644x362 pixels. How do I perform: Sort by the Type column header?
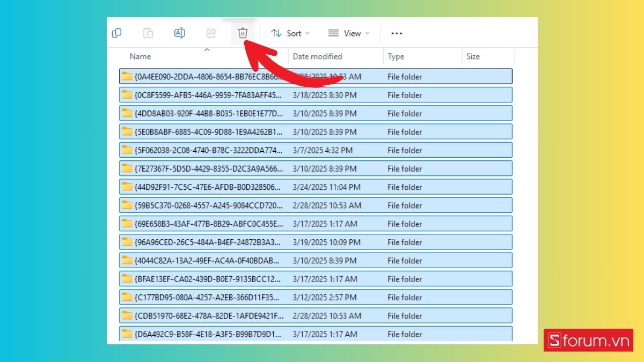(x=396, y=56)
